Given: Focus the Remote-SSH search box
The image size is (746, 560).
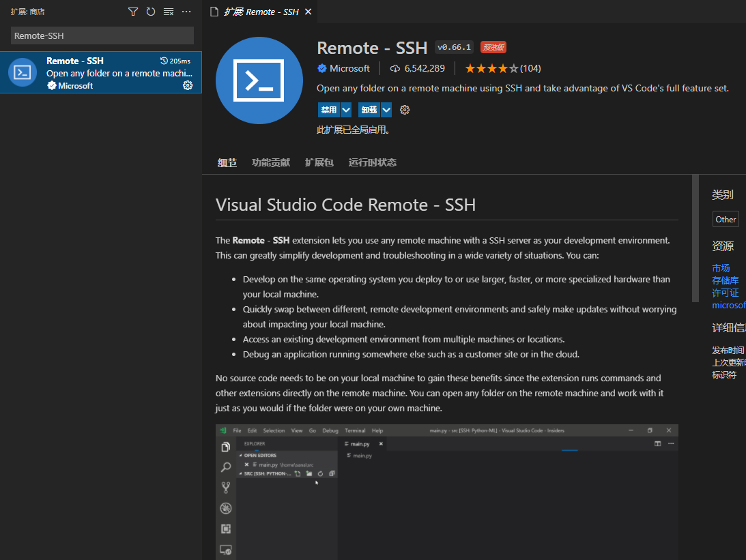Looking at the screenshot, I should pos(102,35).
